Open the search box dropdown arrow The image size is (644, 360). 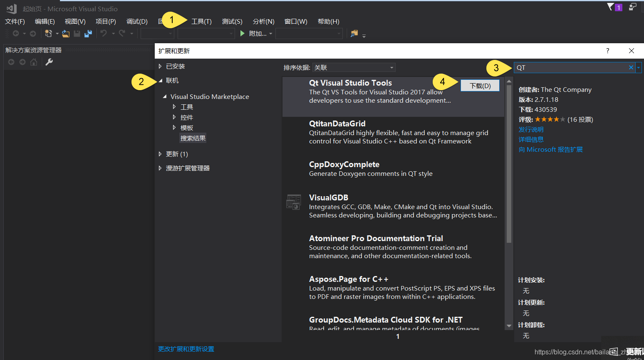tap(639, 67)
